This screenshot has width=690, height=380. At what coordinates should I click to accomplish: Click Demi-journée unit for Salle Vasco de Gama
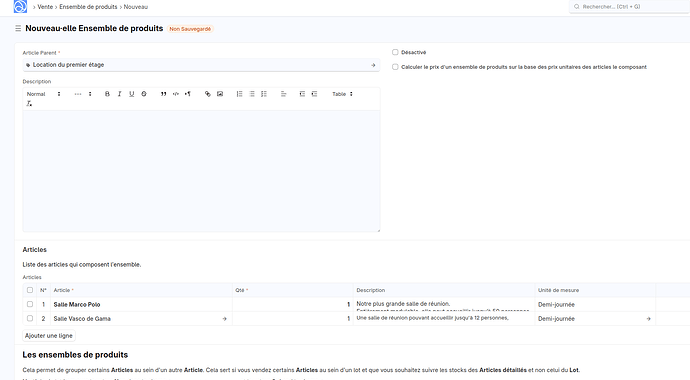595,318
